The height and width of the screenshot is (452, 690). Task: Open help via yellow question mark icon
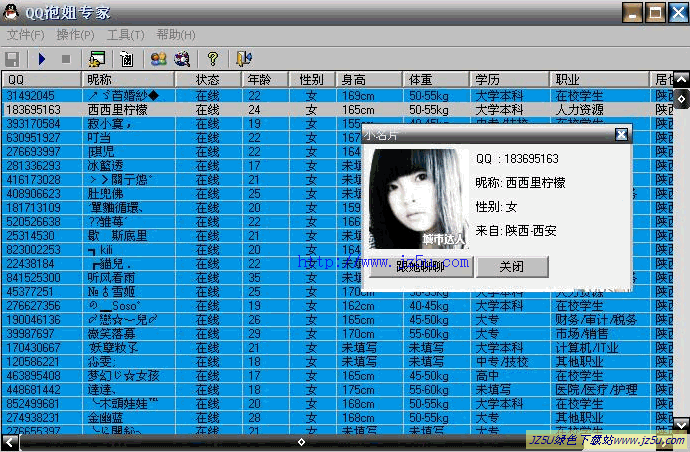[x=213, y=59]
